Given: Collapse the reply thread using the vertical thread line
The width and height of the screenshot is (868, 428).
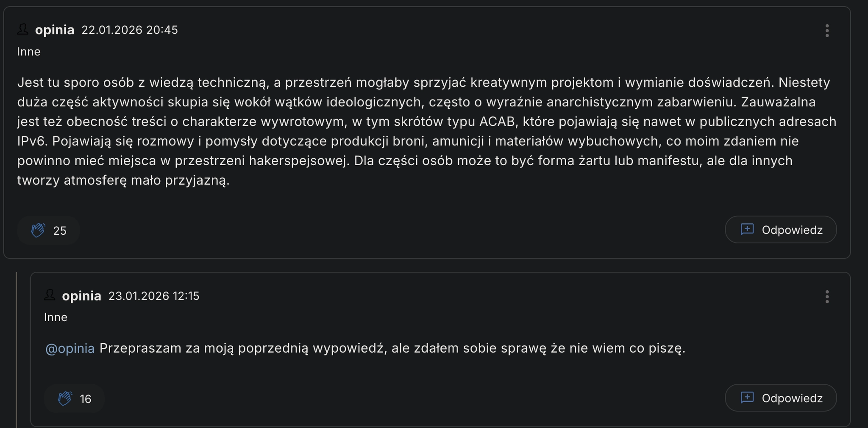Looking at the screenshot, I should click(17, 350).
